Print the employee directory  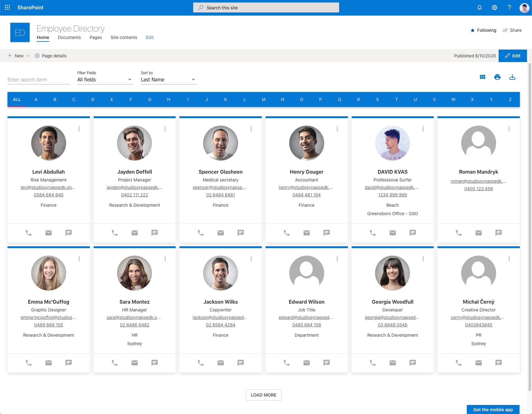pos(497,77)
